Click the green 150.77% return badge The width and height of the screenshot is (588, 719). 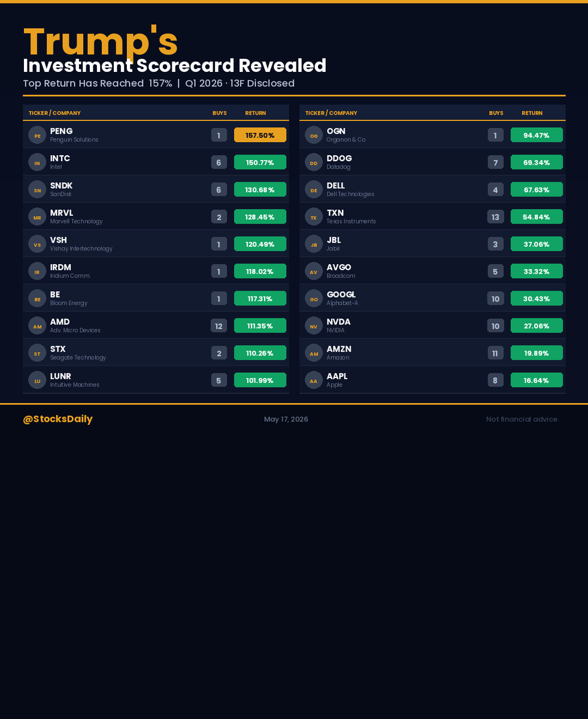[260, 162]
